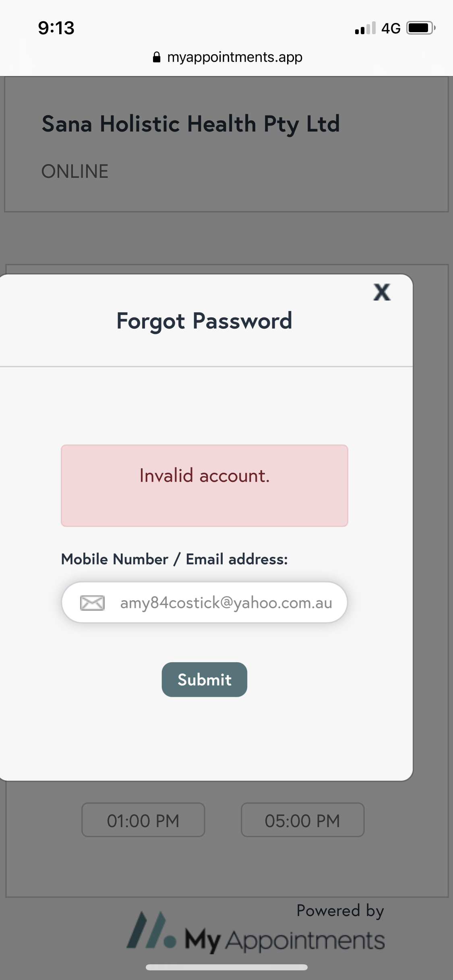Viewport: 453px width, 980px height.
Task: Tap the home indicator bar
Action: [226, 967]
